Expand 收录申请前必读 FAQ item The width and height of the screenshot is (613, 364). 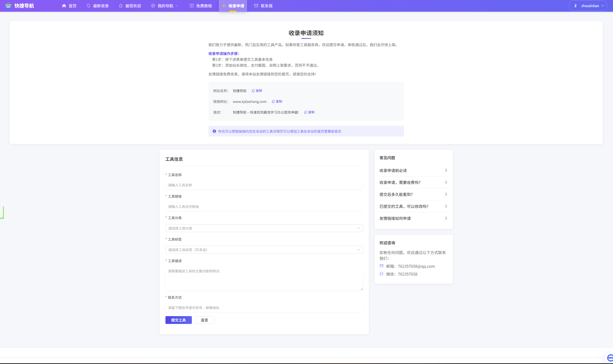click(413, 171)
